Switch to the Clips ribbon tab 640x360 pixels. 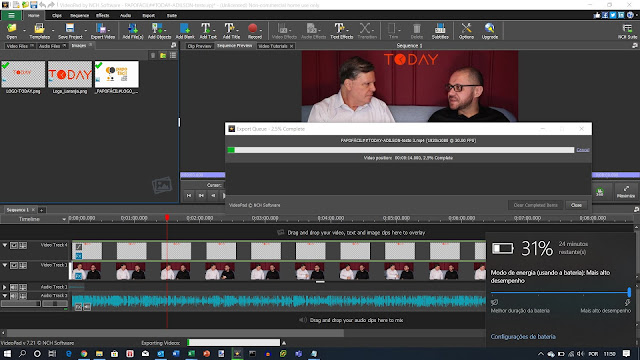(x=57, y=16)
